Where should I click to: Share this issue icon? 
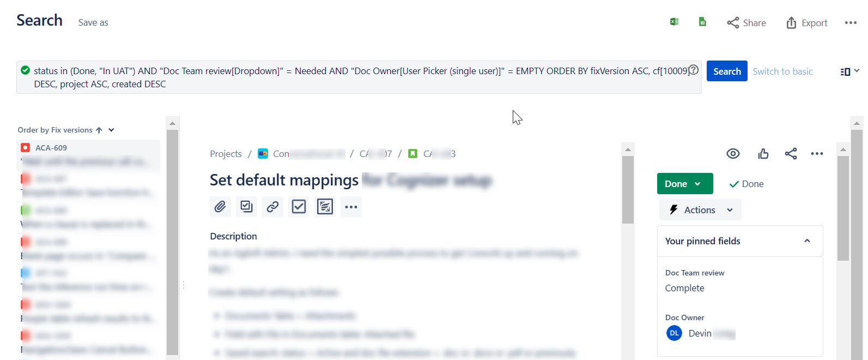(791, 154)
